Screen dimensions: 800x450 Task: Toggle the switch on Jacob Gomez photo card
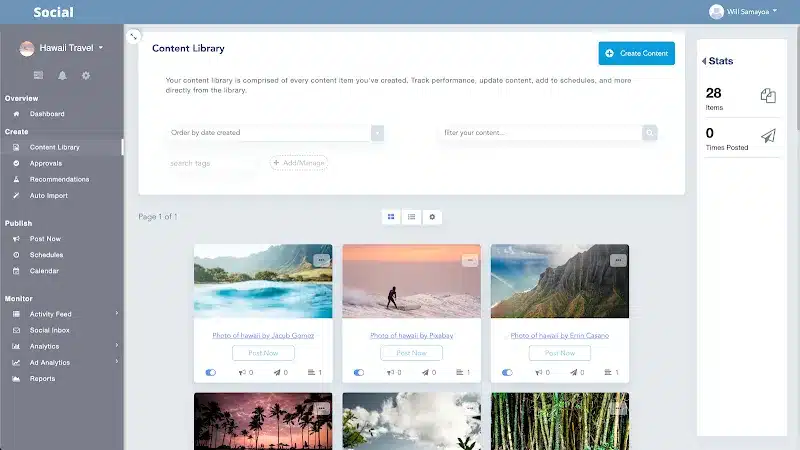pyautogui.click(x=211, y=372)
